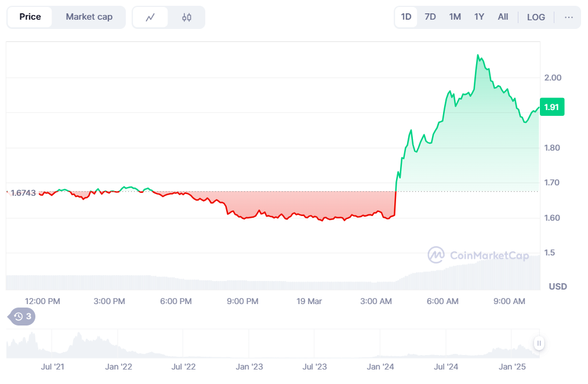Show the All time range
This screenshot has height=384, width=588.
503,17
